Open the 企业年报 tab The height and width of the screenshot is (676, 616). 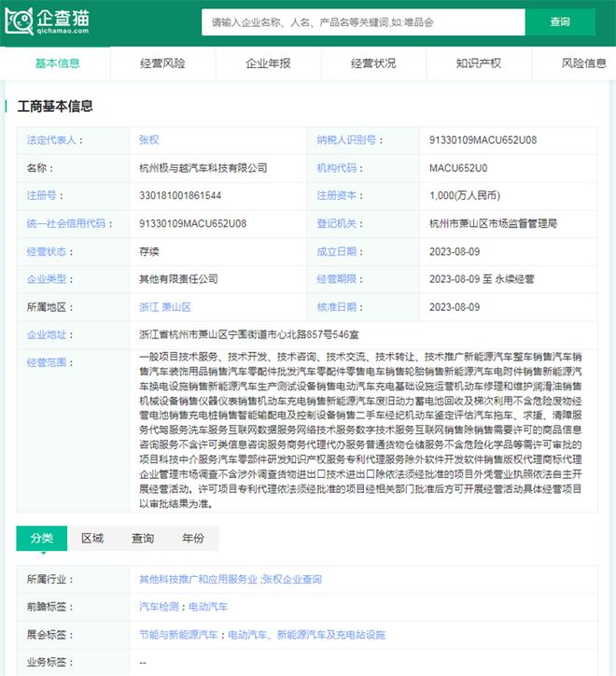tap(268, 63)
